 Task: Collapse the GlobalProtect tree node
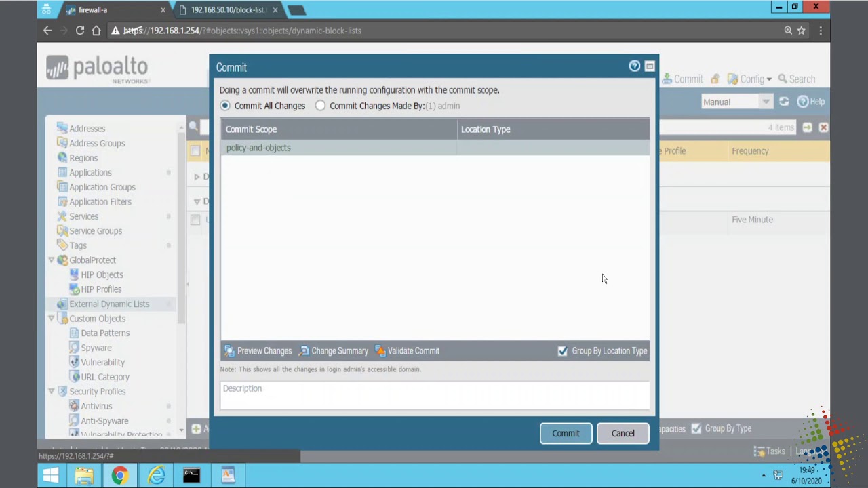click(x=52, y=260)
